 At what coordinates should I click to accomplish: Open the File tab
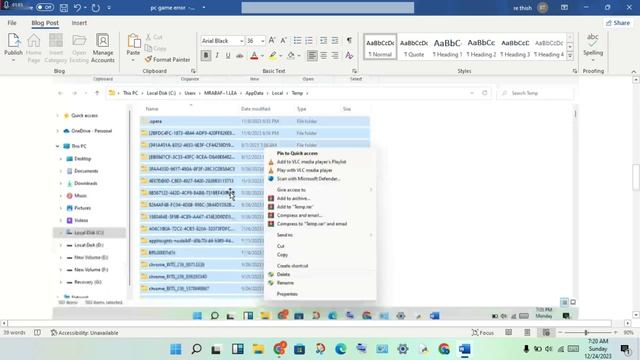(x=12, y=23)
